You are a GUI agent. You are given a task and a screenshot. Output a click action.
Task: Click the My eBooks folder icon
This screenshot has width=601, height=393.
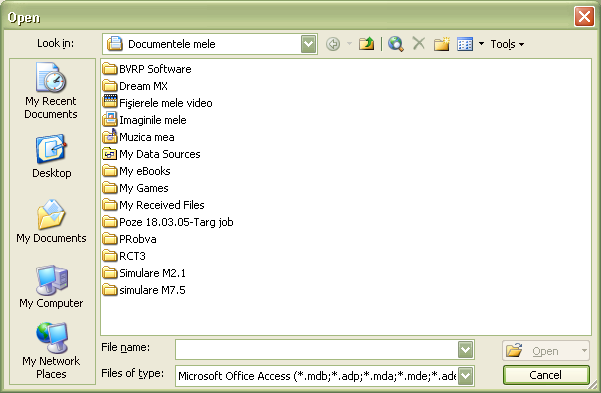[110, 171]
